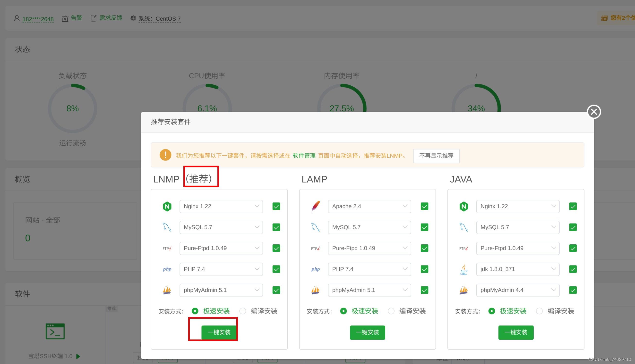
Task: Click the 告警 alarm bell icon
Action: coord(65,18)
